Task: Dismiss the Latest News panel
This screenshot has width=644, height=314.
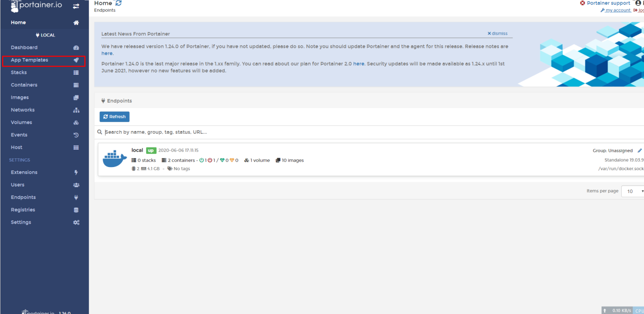Action: (497, 33)
